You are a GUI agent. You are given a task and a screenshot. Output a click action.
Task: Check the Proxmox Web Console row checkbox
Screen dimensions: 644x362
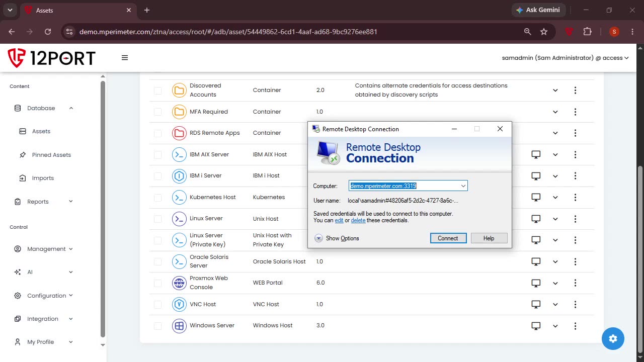[158, 283]
